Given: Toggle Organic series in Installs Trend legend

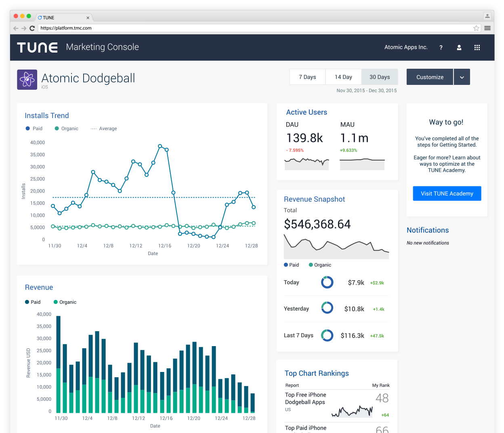Looking at the screenshot, I should [66, 129].
